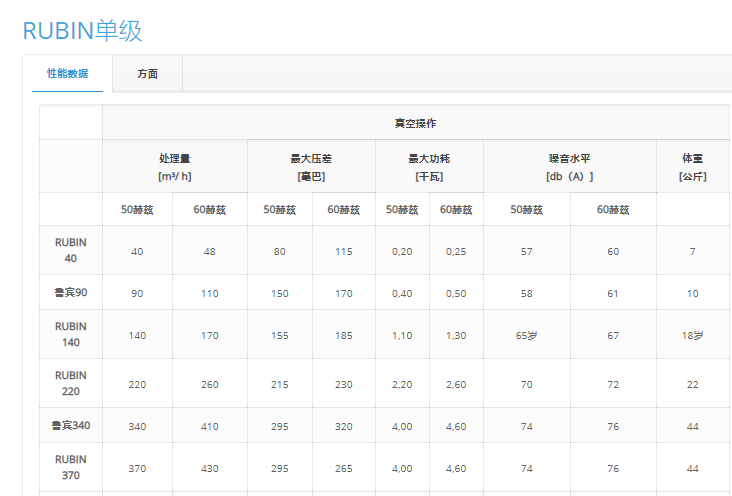Select flow value 260 in RUBIN 220 row
The height and width of the screenshot is (496, 732).
[x=210, y=385]
